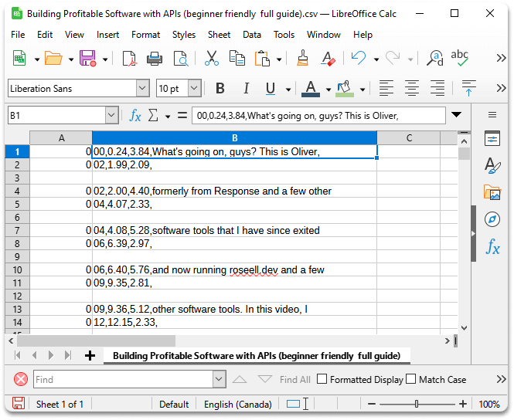Apply Italic formatting
514x420 pixels.
point(247,89)
